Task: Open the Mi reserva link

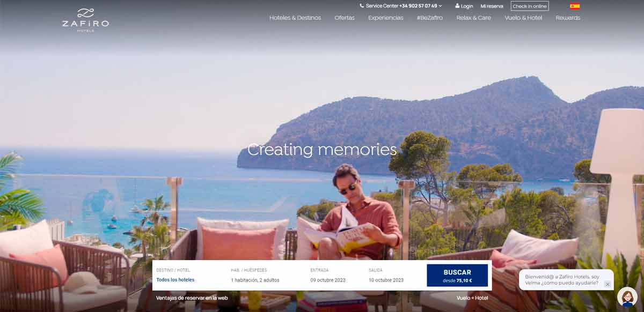Action: coord(492,6)
